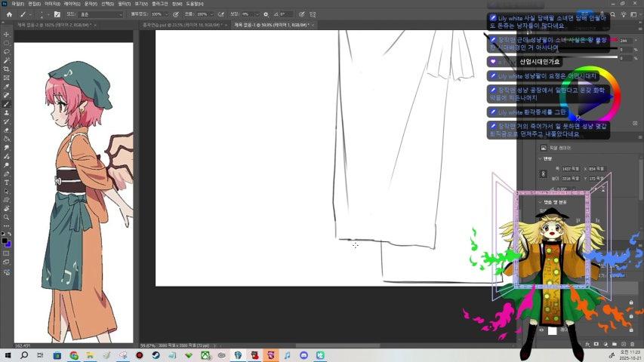Select the Brush tool in the toolbar
Screen dimensions: 644x362
click(6, 104)
